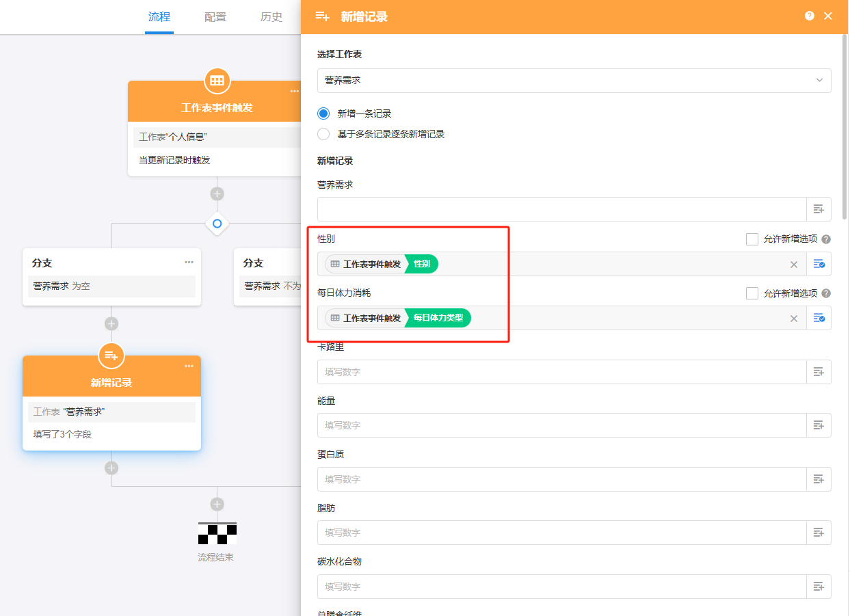The height and width of the screenshot is (616, 850).
Task: Click the field picker icon beside 性别 field
Action: [819, 264]
